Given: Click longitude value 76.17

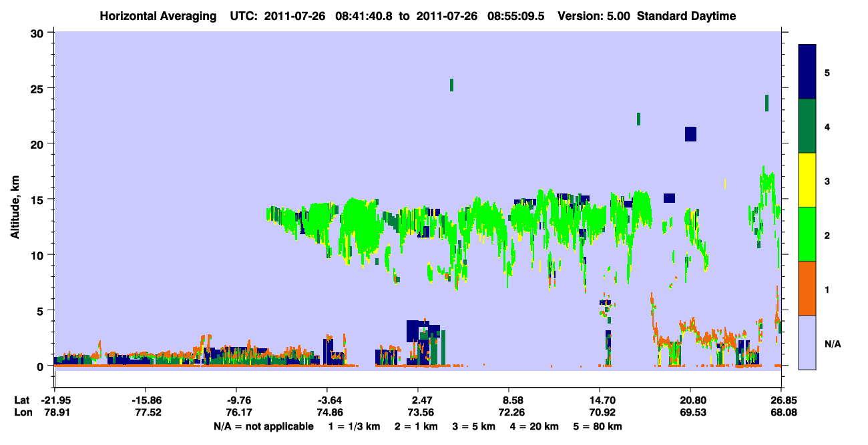Looking at the screenshot, I should [x=239, y=412].
